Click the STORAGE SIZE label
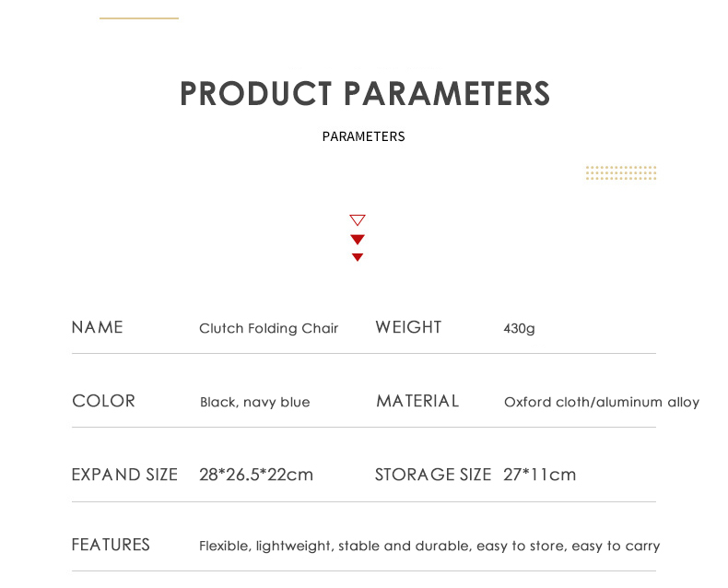728x588 pixels. (x=433, y=475)
